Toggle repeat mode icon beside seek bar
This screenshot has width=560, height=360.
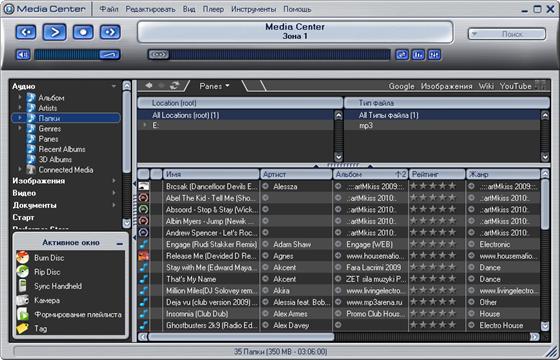click(x=402, y=55)
